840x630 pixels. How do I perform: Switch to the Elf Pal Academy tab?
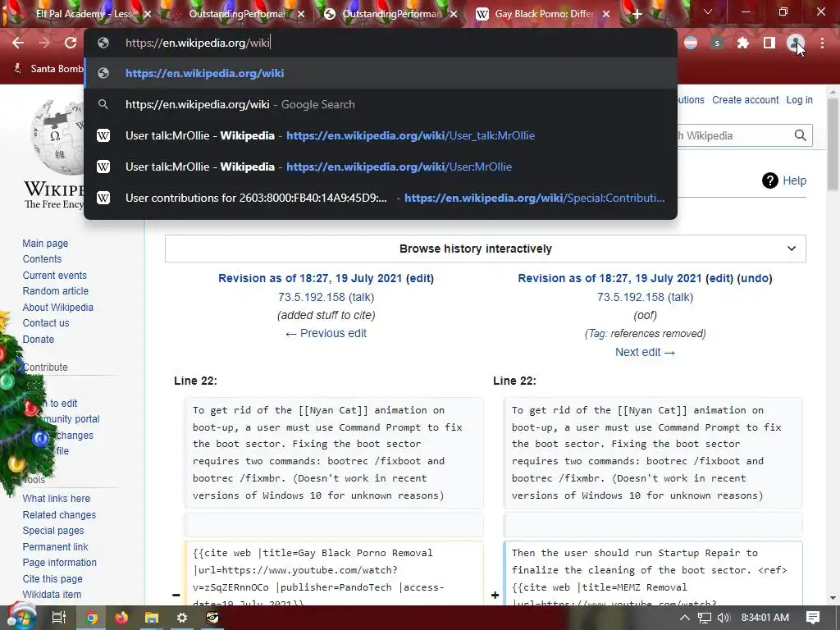tap(83, 14)
